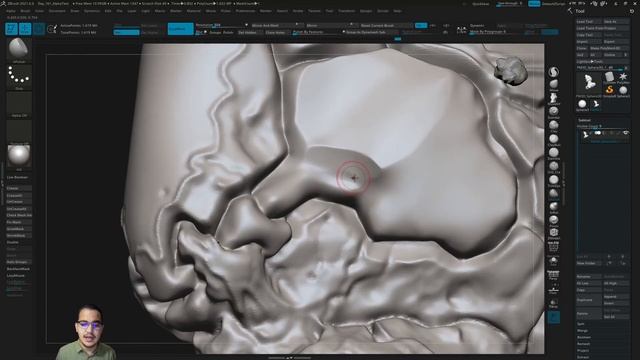Screen dimensions: 640x360
Task: Toggle the Menus button
Action: (x=534, y=4)
